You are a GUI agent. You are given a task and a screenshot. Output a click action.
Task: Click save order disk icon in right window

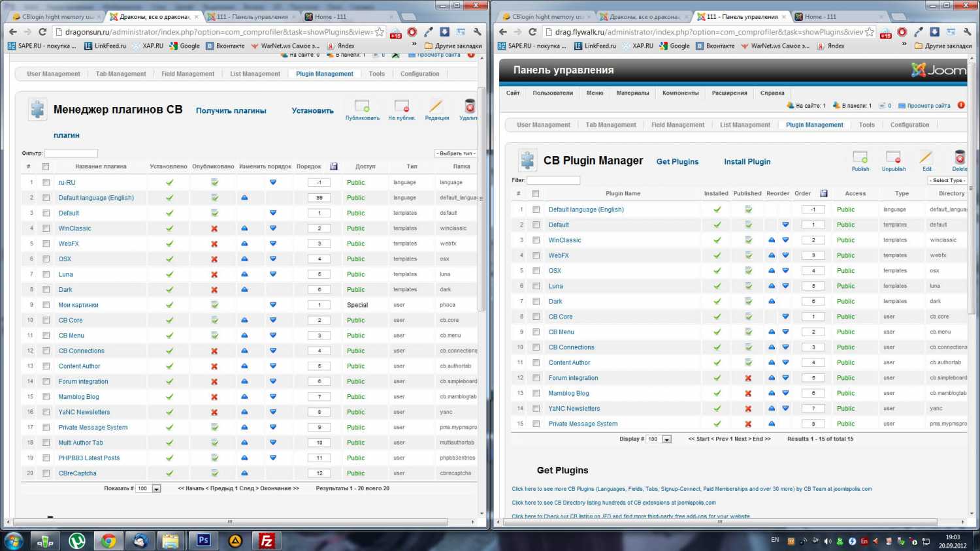[824, 193]
